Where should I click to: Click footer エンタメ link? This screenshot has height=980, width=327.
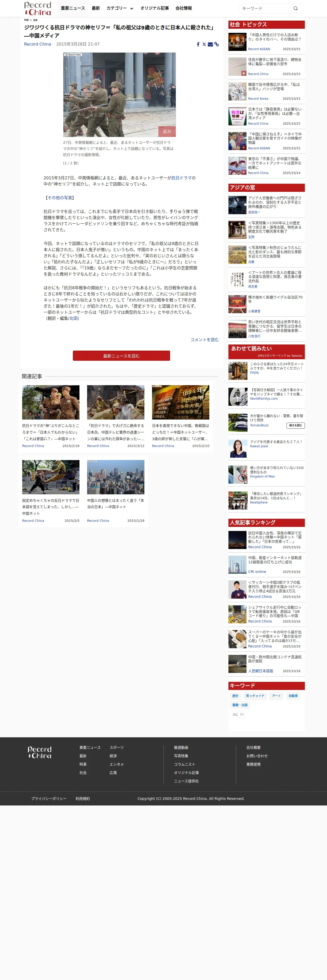(116, 764)
